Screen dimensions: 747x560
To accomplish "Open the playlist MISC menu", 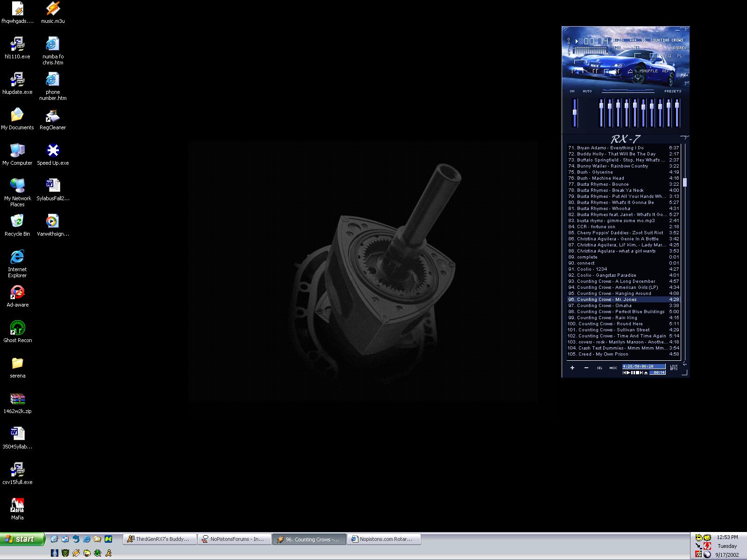I will pos(613,368).
